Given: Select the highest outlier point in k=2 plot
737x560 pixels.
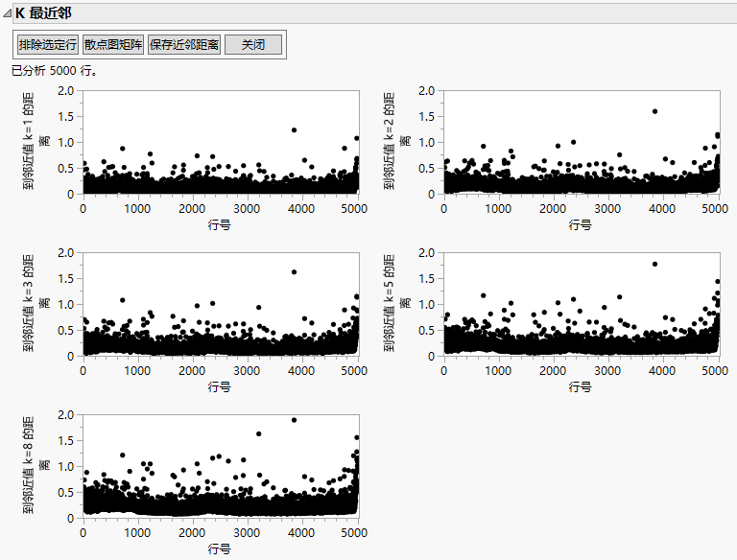Looking at the screenshot, I should 654,111.
